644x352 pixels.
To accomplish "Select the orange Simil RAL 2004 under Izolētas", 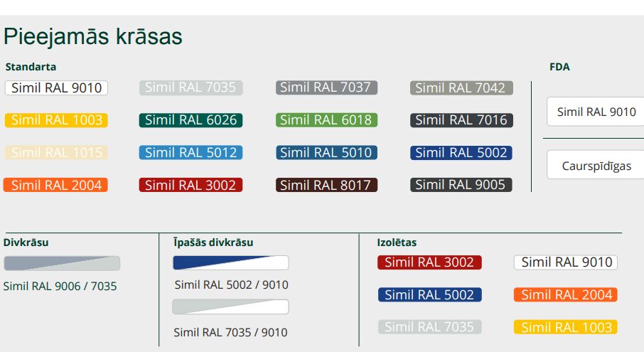I will click(x=565, y=294).
